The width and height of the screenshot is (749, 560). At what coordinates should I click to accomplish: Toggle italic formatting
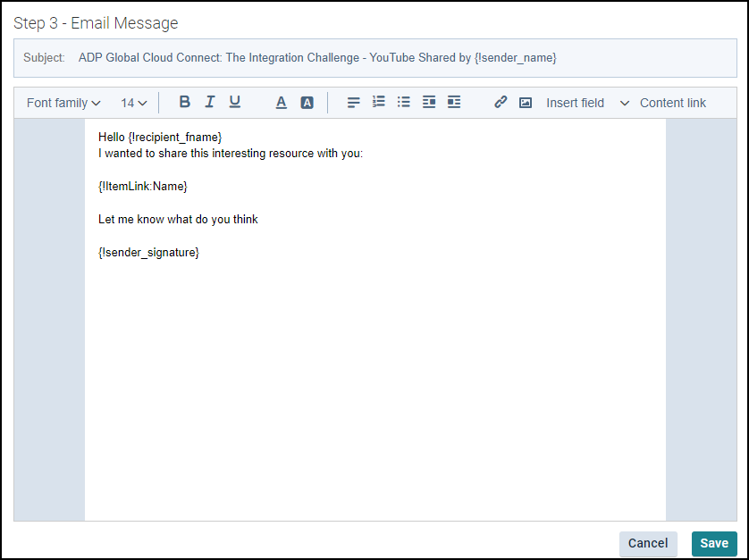(x=210, y=103)
